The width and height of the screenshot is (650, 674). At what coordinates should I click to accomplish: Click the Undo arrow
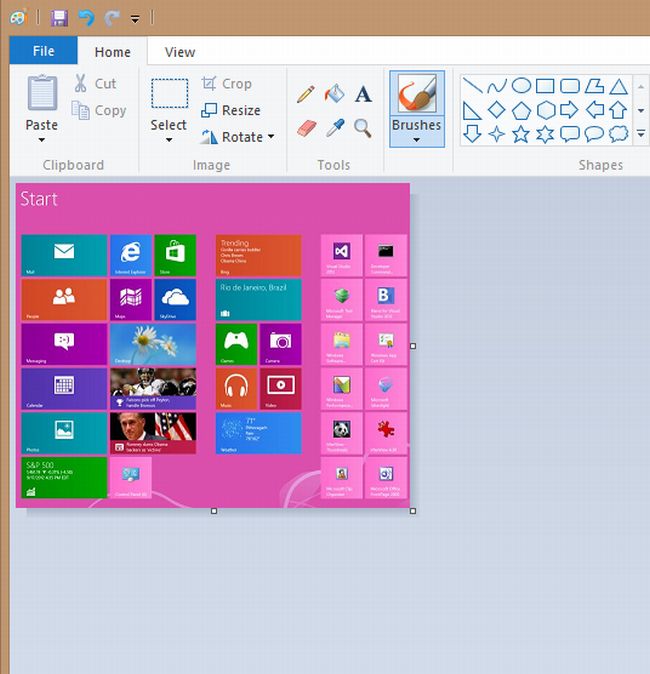[x=86, y=18]
